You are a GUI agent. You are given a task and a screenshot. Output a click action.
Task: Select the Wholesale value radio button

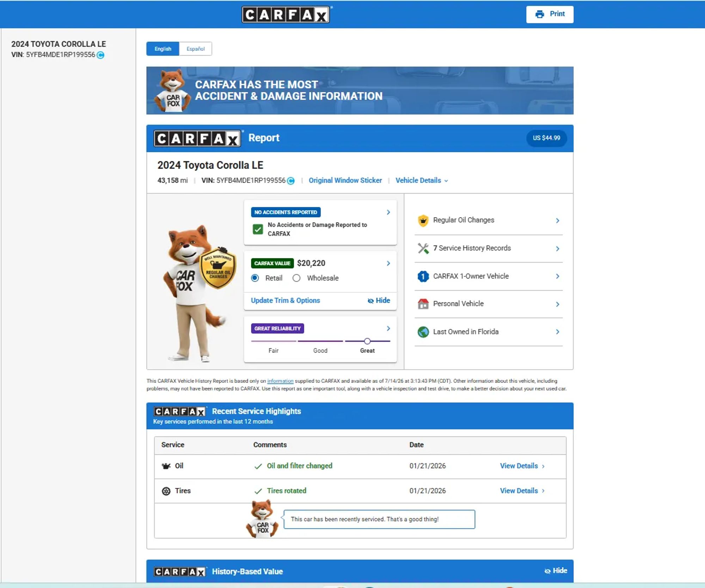(x=296, y=278)
